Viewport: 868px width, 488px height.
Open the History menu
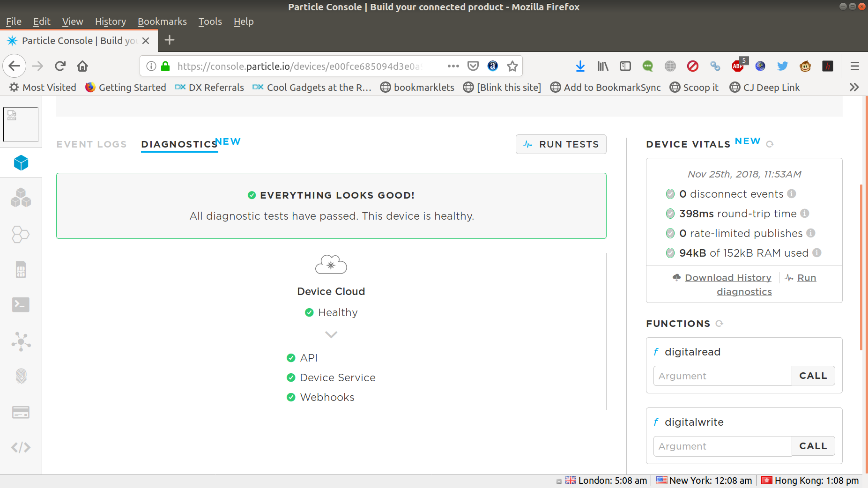click(x=111, y=22)
